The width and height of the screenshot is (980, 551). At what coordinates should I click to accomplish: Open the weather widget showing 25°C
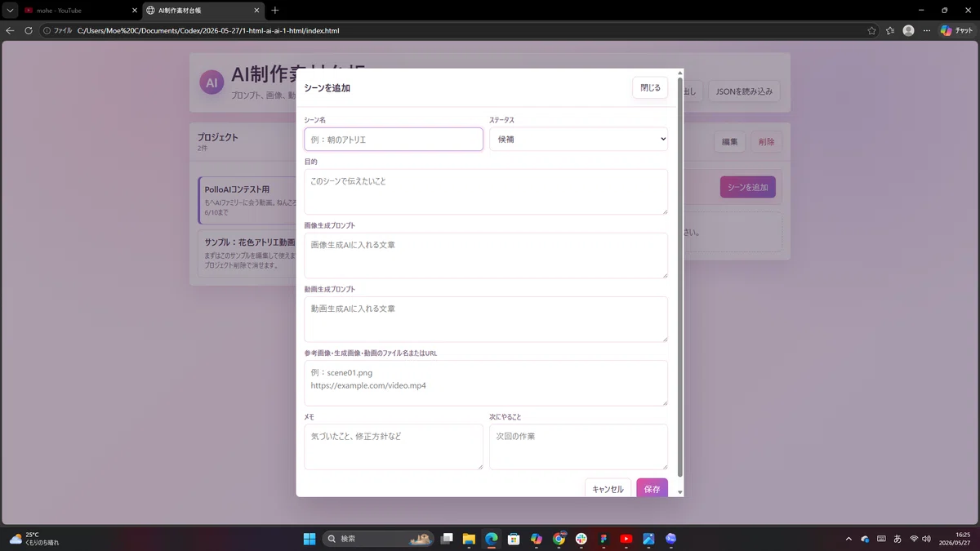pos(34,539)
